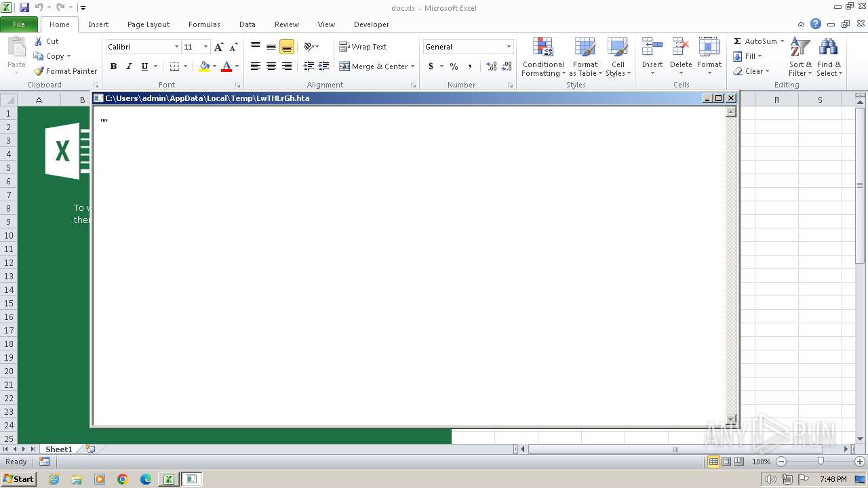Click the Sort & Filter icon
The width and height of the screenshot is (868, 488).
[x=800, y=47]
